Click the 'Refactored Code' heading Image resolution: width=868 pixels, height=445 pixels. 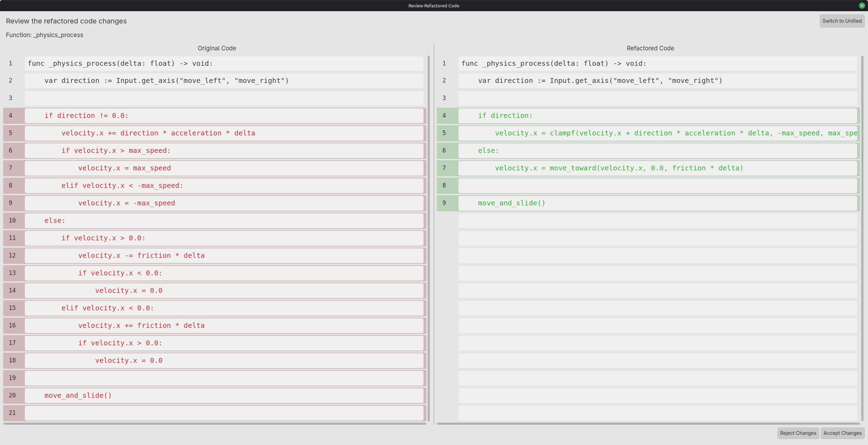(x=650, y=48)
